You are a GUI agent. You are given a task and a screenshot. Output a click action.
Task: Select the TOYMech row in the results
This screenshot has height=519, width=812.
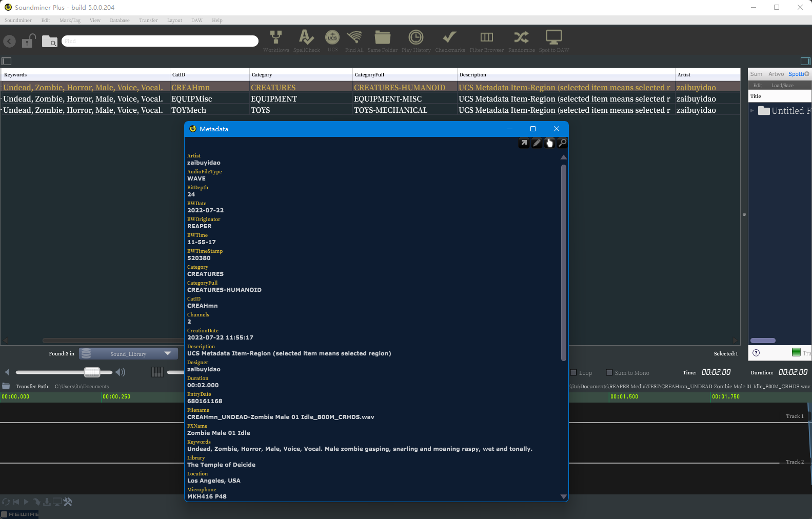(x=370, y=110)
